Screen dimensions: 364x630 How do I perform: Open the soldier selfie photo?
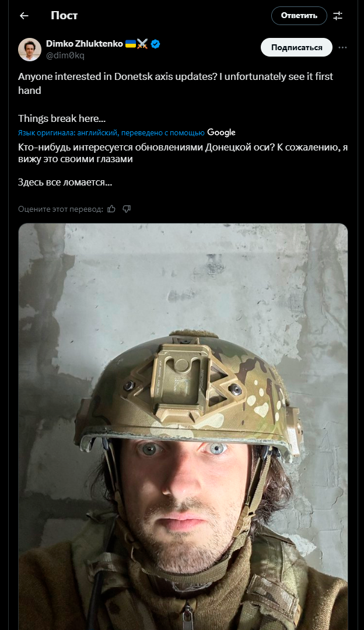click(183, 426)
